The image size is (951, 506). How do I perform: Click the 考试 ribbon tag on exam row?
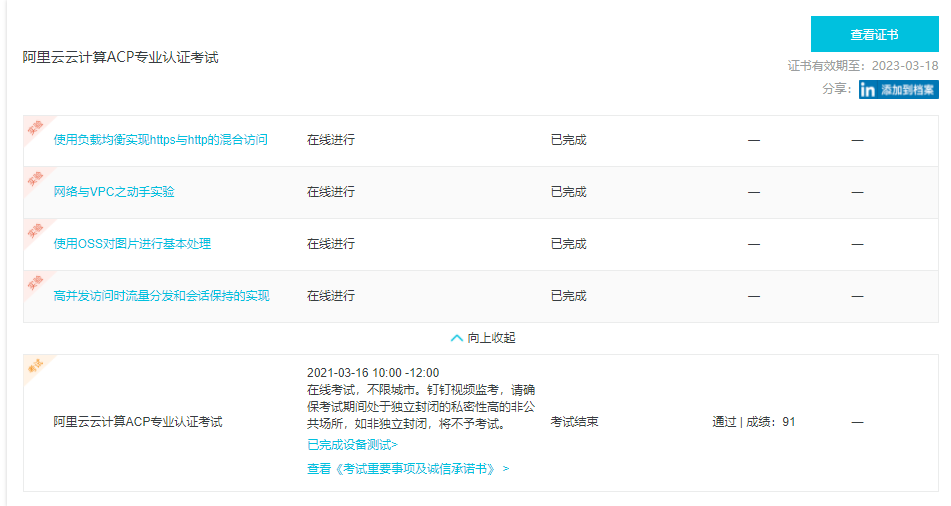pyautogui.click(x=35, y=366)
